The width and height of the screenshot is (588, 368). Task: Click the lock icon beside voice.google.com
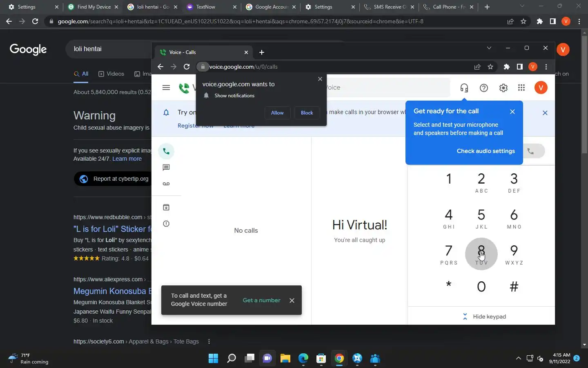point(203,67)
